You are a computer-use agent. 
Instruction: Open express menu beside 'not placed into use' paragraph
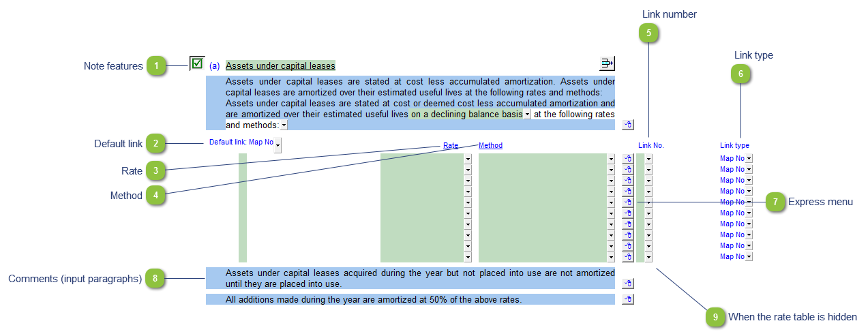(628, 284)
